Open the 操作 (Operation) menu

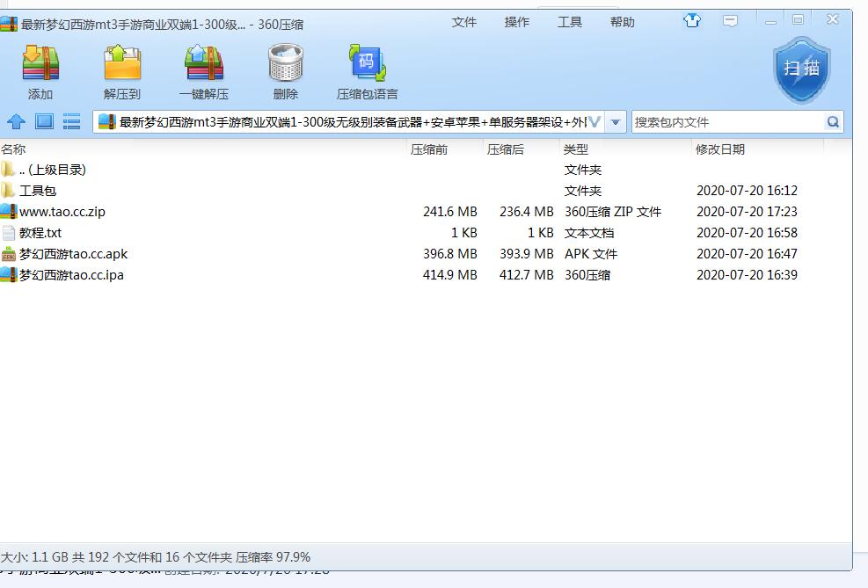point(517,22)
